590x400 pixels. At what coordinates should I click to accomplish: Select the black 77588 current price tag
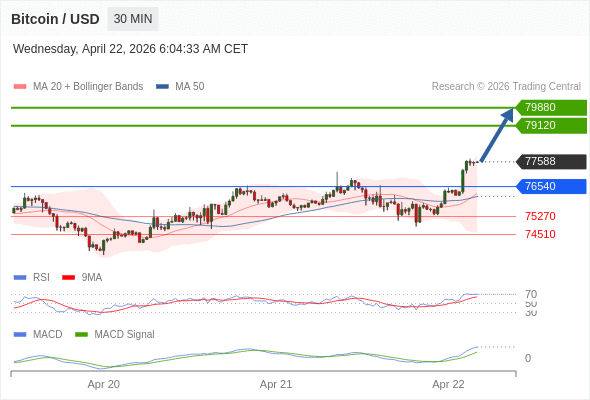click(551, 161)
